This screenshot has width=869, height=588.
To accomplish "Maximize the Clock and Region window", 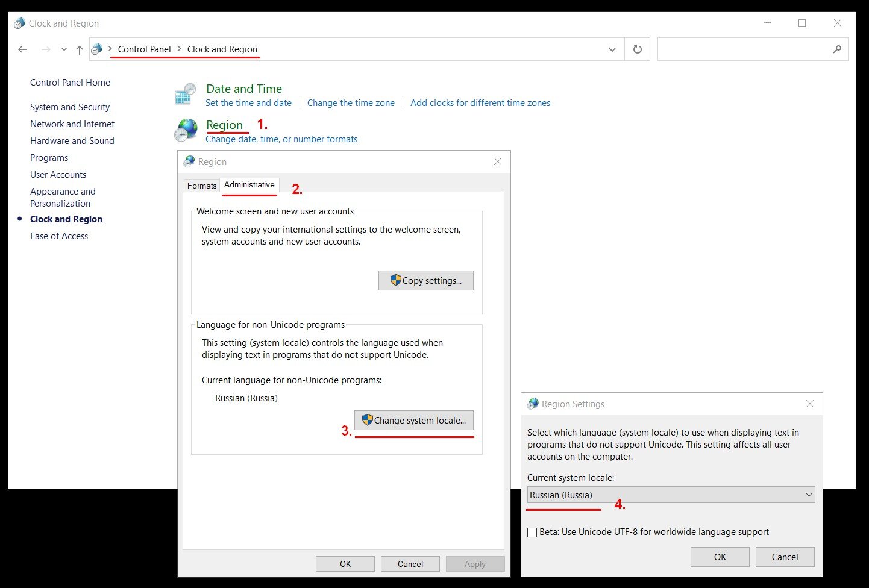I will coord(802,23).
